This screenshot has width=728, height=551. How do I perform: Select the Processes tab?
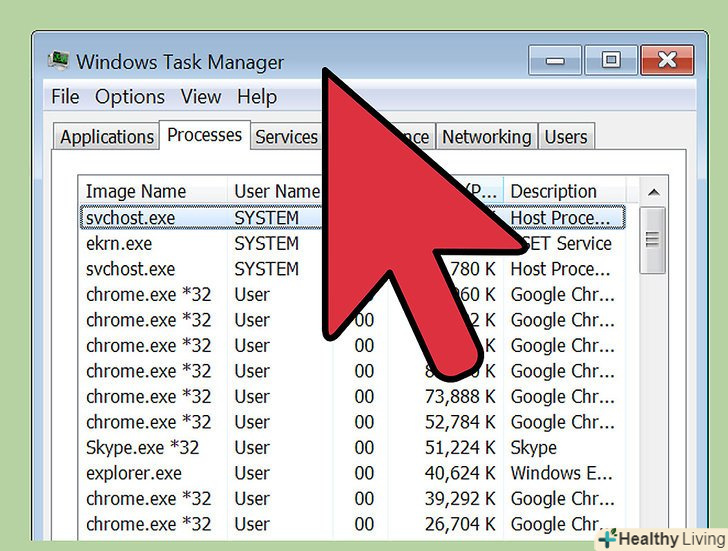(204, 135)
